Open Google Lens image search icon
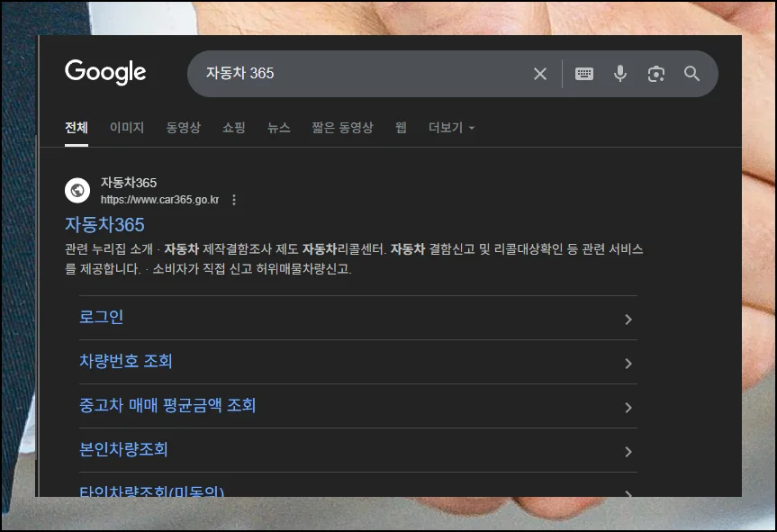Image resolution: width=777 pixels, height=532 pixels. (x=655, y=74)
